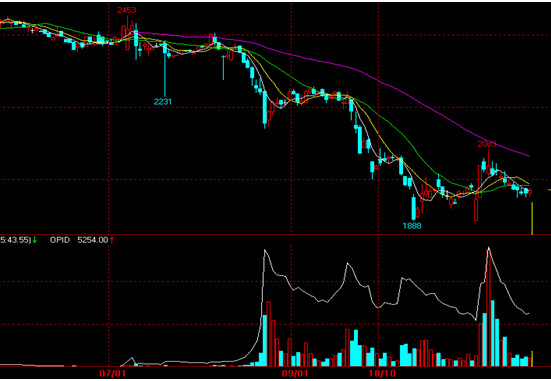The height and width of the screenshot is (381, 551).
Task: Click the OPID indicator label
Action: click(60, 240)
